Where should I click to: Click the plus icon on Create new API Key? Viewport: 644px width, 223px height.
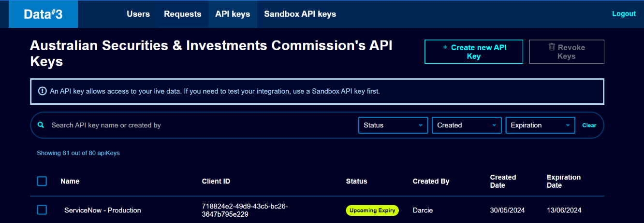point(445,47)
